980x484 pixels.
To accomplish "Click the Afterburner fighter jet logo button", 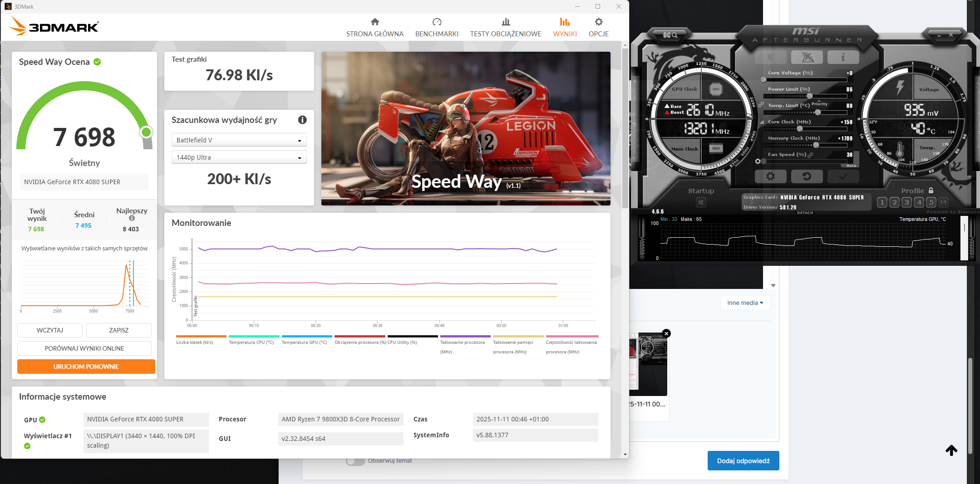I will (x=807, y=57).
